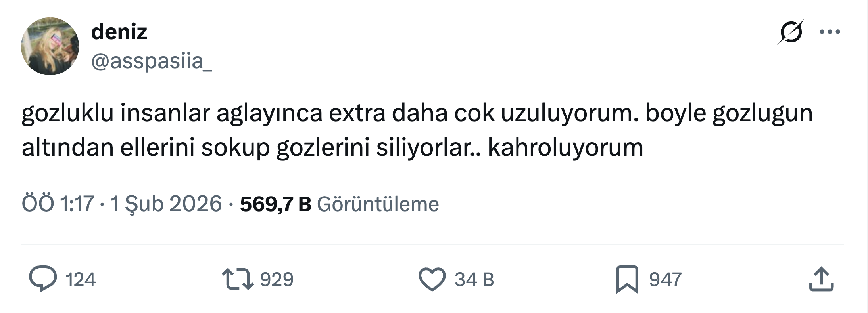Open the three-dot more options menu

[830, 32]
